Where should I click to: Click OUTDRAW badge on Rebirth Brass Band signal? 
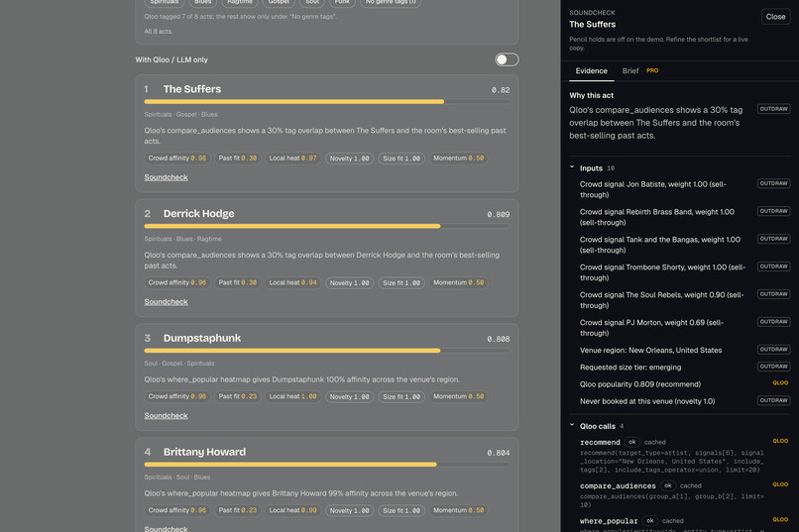coord(773,211)
